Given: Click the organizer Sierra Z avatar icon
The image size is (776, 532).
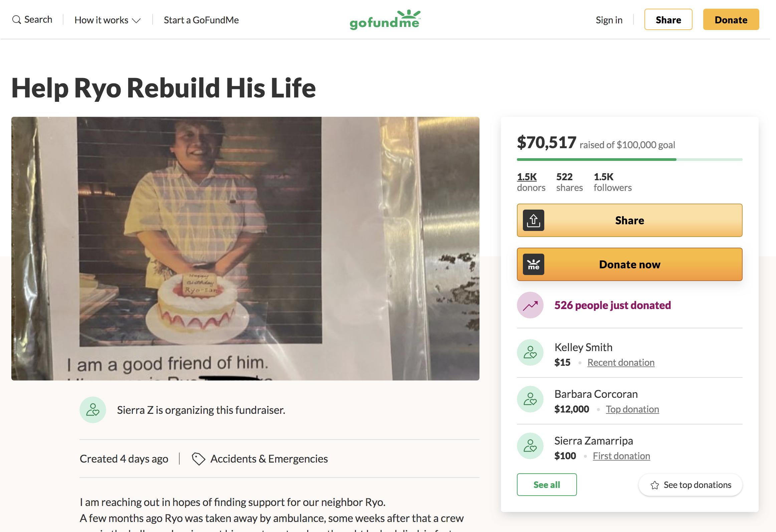Looking at the screenshot, I should click(x=93, y=410).
